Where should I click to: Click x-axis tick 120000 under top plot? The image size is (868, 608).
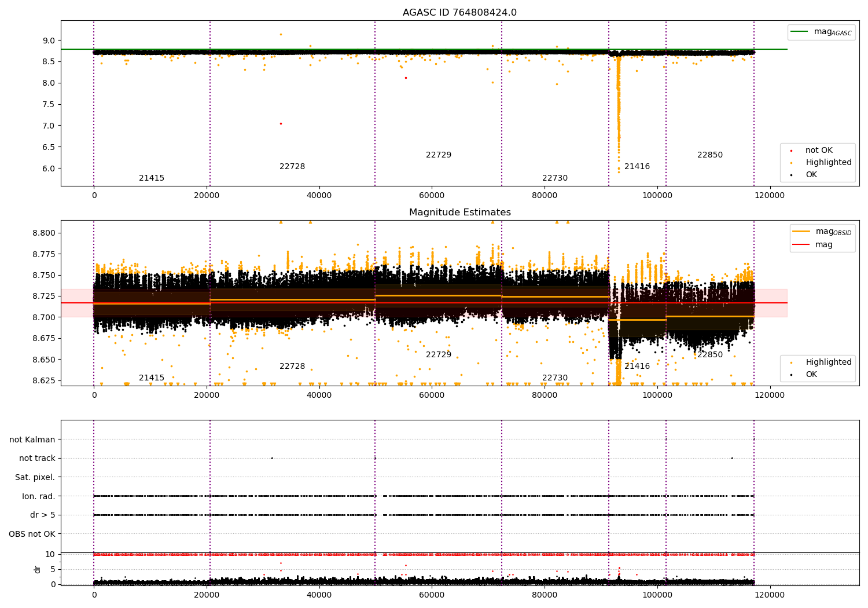click(770, 196)
